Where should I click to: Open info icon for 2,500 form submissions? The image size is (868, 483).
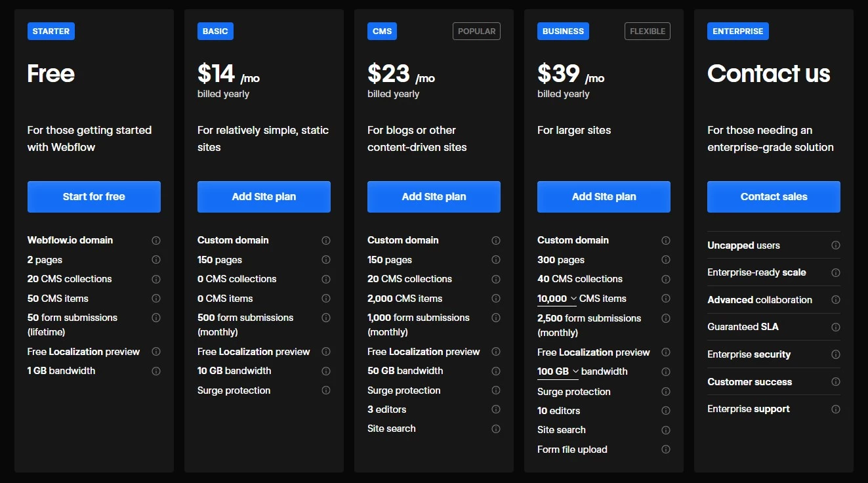click(666, 318)
